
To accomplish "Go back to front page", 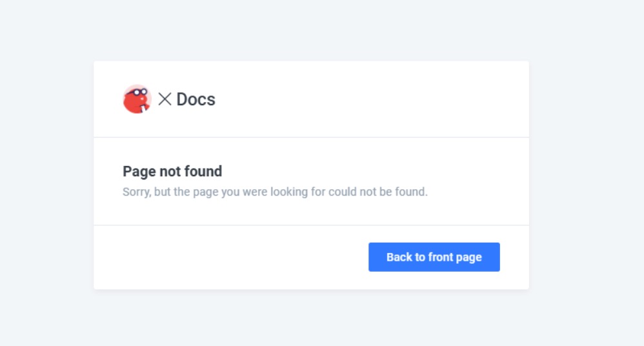I will [434, 257].
